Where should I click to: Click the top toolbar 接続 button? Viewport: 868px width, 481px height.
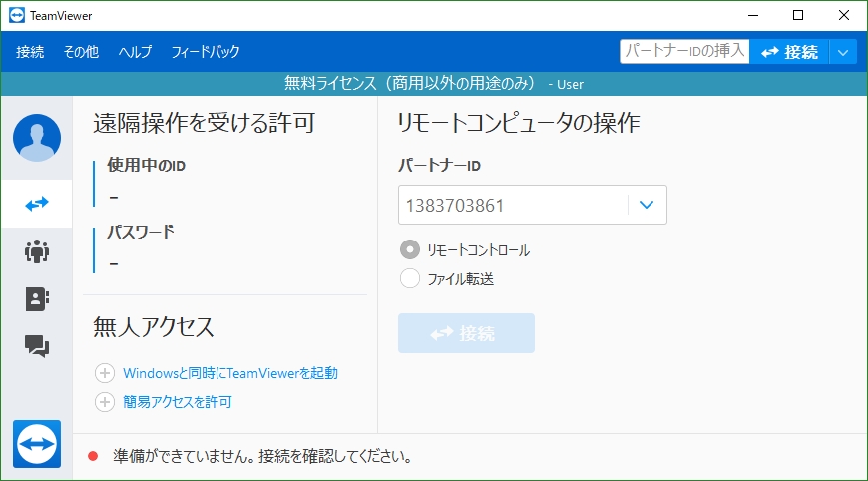(789, 52)
